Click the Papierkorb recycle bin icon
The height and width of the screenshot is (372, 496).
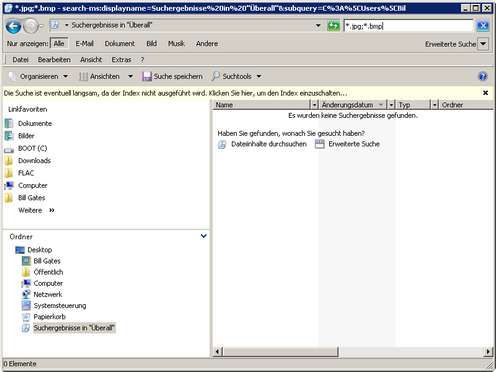pyautogui.click(x=26, y=317)
